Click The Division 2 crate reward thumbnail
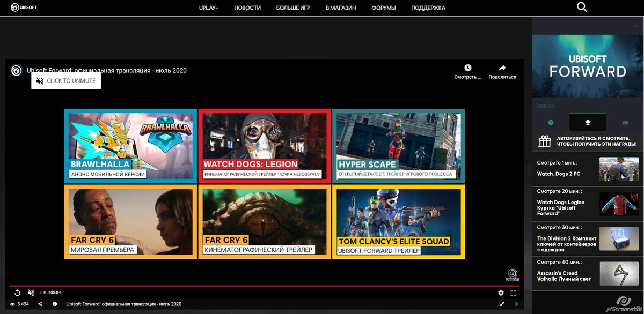 (x=619, y=239)
